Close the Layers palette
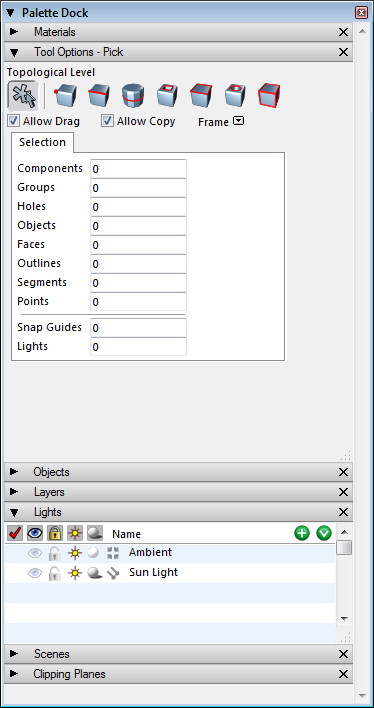Viewport: 374px width, 708px height. [343, 492]
